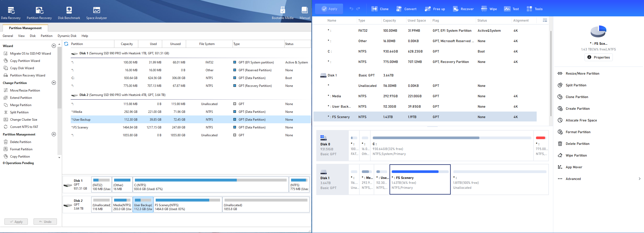Open the General menu

(x=8, y=36)
